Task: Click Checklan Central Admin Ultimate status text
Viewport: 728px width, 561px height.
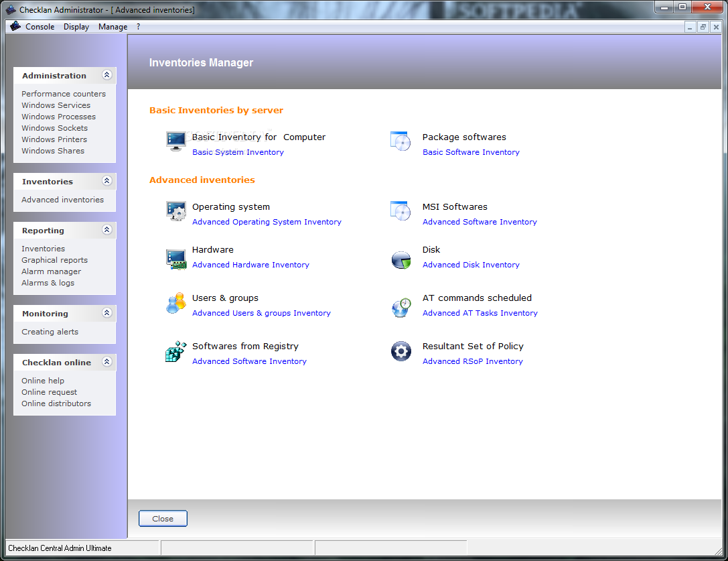Action: pos(60,548)
